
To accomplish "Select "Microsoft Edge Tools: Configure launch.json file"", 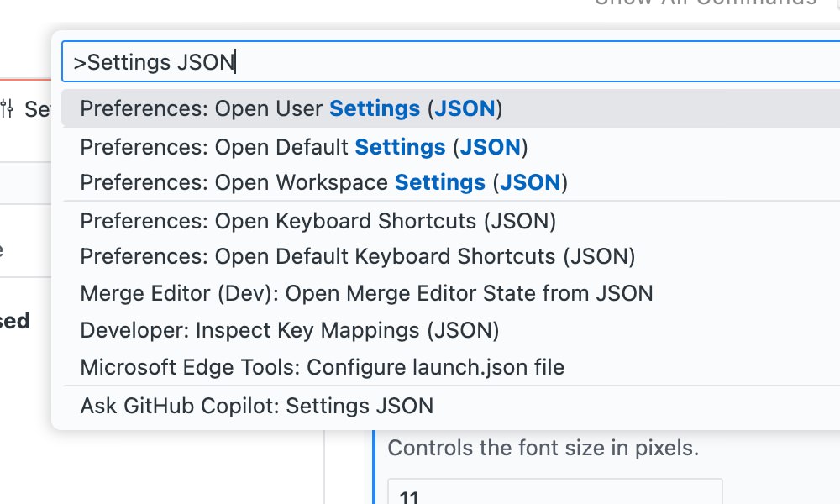I will [321, 367].
